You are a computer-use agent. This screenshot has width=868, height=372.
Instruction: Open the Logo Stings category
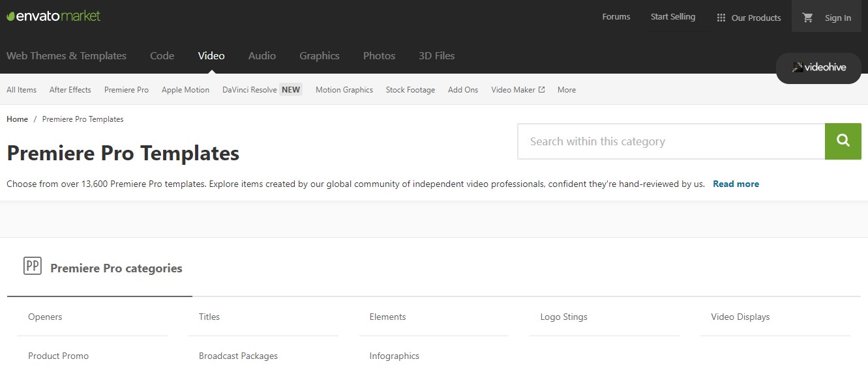pos(563,317)
